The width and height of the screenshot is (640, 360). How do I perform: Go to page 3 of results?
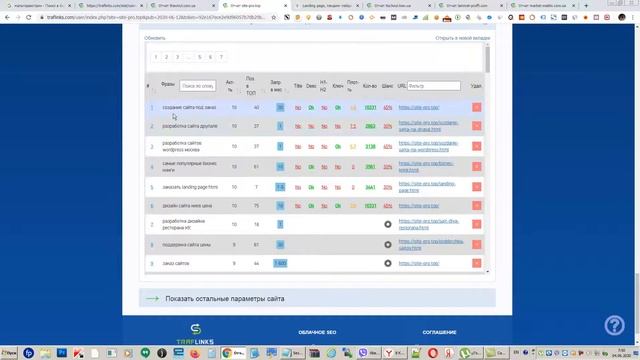pos(177,57)
